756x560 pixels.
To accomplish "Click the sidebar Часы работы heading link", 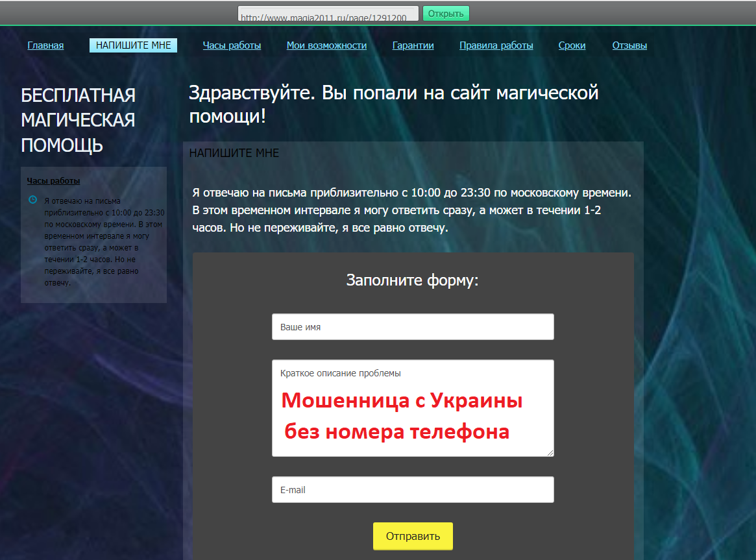I will (x=53, y=181).
